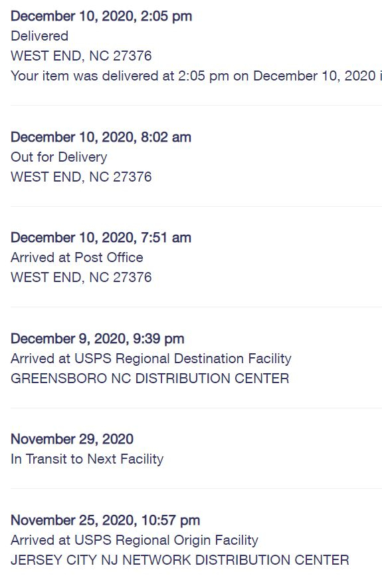Click GREENSBORO NC DISTRIBUTION CENTER text

pyautogui.click(x=149, y=378)
